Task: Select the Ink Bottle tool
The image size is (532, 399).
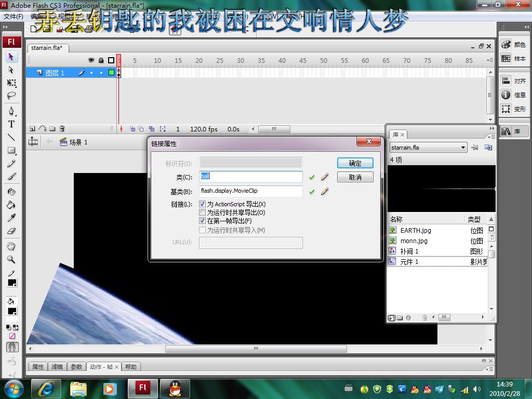Action: [x=11, y=192]
